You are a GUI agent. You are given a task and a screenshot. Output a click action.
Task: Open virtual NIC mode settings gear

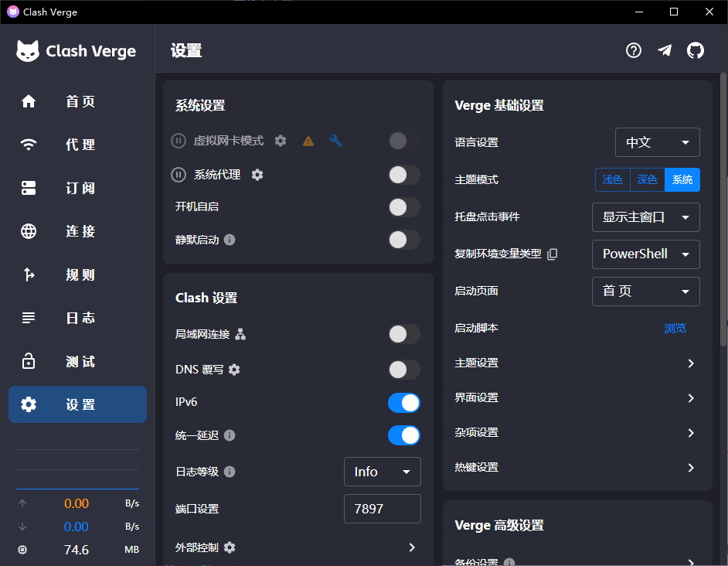pos(281,140)
